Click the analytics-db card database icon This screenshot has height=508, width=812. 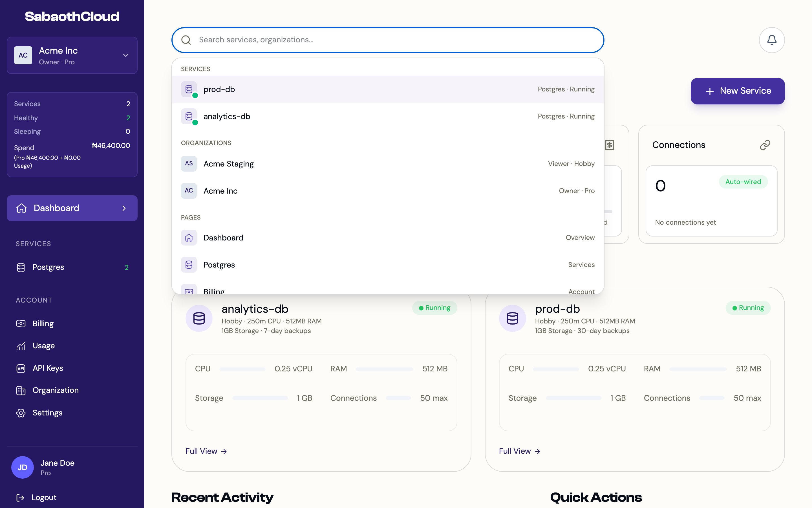199,318
